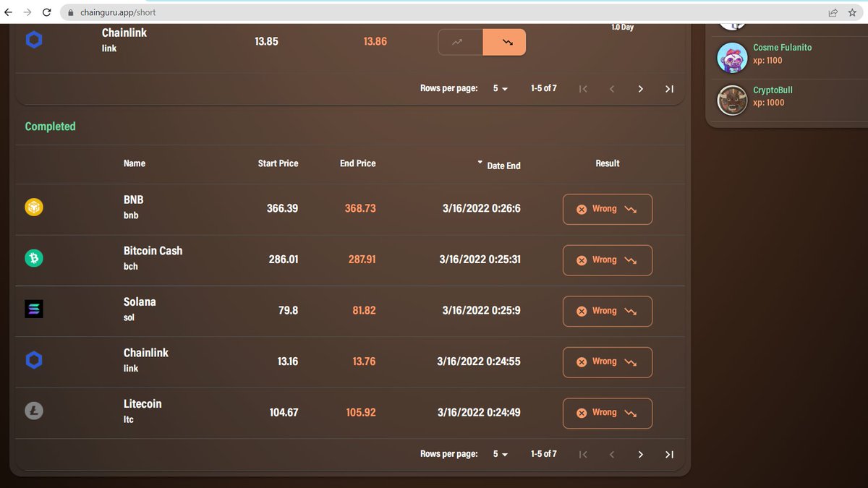Click the Solana coin icon
The width and height of the screenshot is (868, 488).
coord(34,309)
